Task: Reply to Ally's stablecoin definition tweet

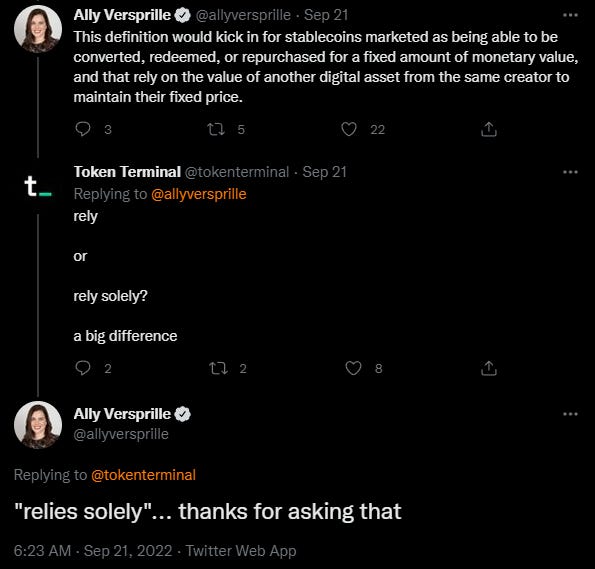Action: [83, 129]
